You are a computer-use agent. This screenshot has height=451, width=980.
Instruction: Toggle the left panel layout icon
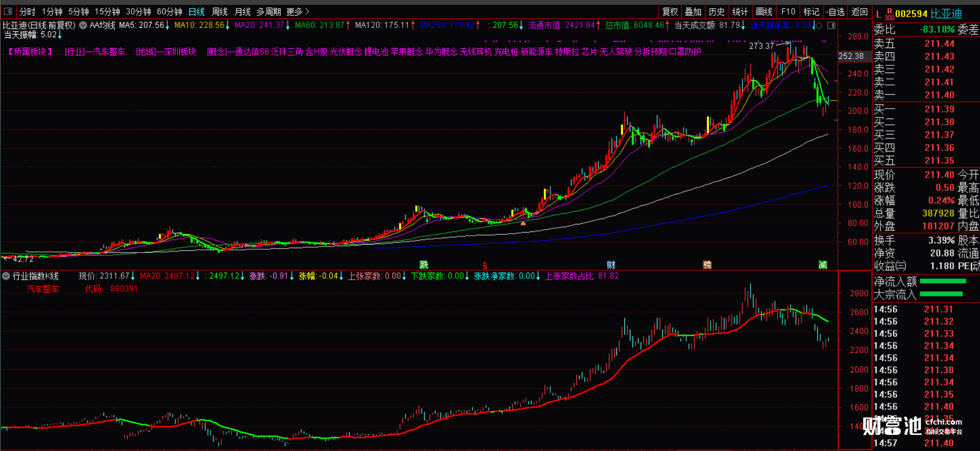(x=8, y=11)
